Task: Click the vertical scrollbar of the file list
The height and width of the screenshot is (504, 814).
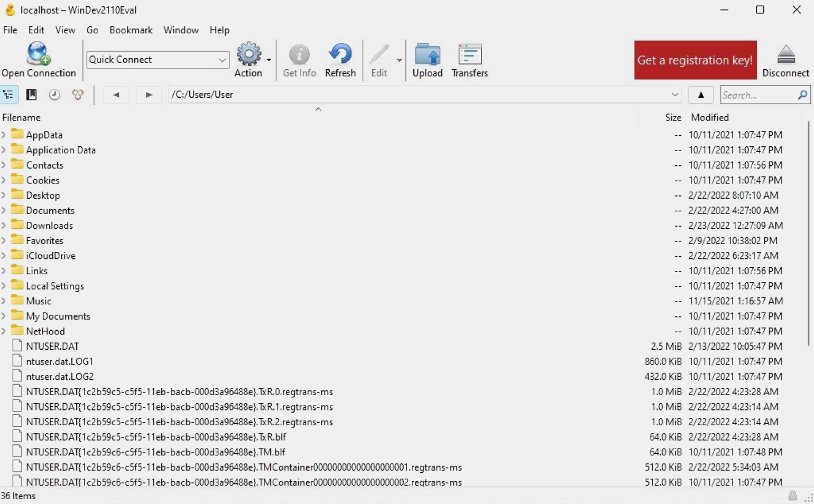Action: [x=808, y=232]
